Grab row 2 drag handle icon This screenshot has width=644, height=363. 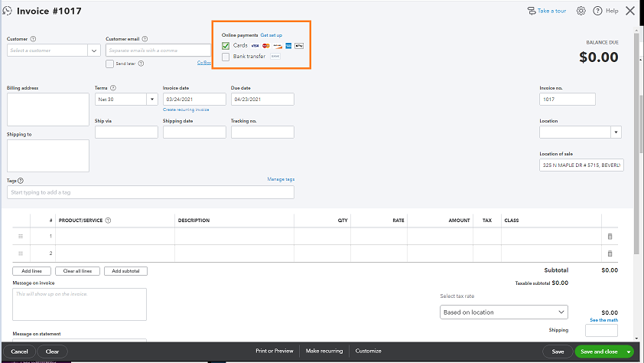pos(21,253)
